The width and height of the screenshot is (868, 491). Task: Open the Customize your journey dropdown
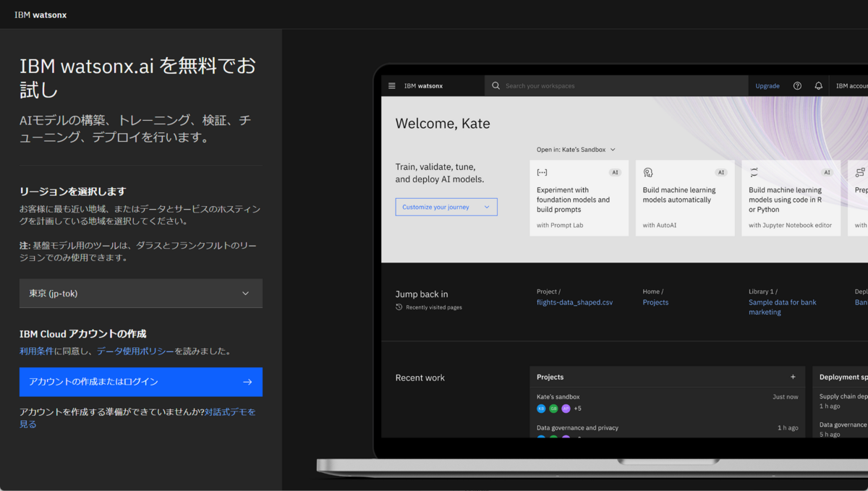(446, 207)
